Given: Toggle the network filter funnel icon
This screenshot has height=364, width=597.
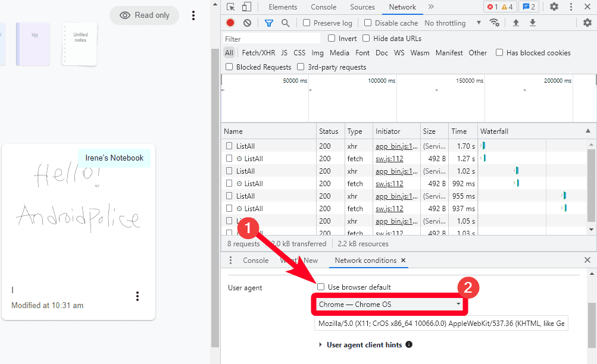Looking at the screenshot, I should [268, 23].
